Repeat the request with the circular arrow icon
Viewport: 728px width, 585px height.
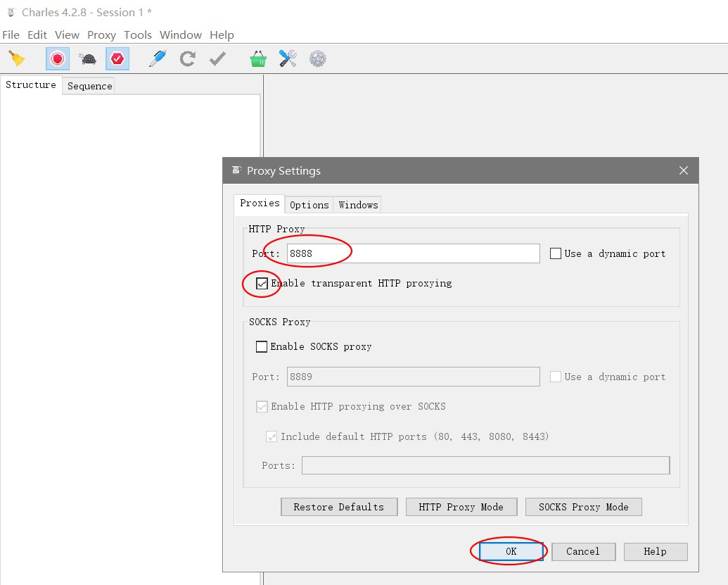[x=188, y=58]
